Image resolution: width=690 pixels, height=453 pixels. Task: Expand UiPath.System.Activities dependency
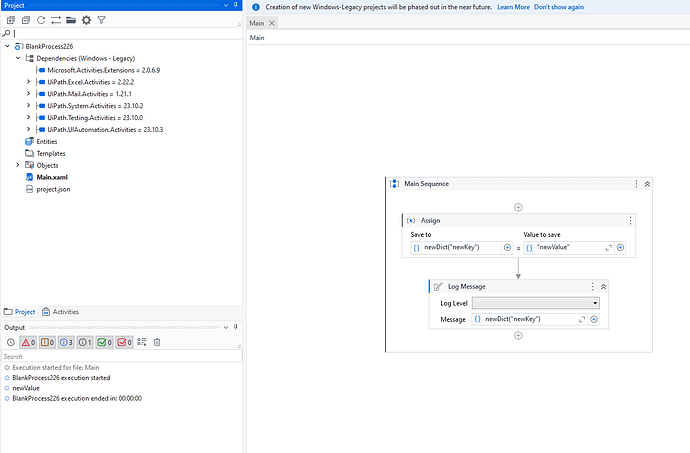click(x=29, y=105)
